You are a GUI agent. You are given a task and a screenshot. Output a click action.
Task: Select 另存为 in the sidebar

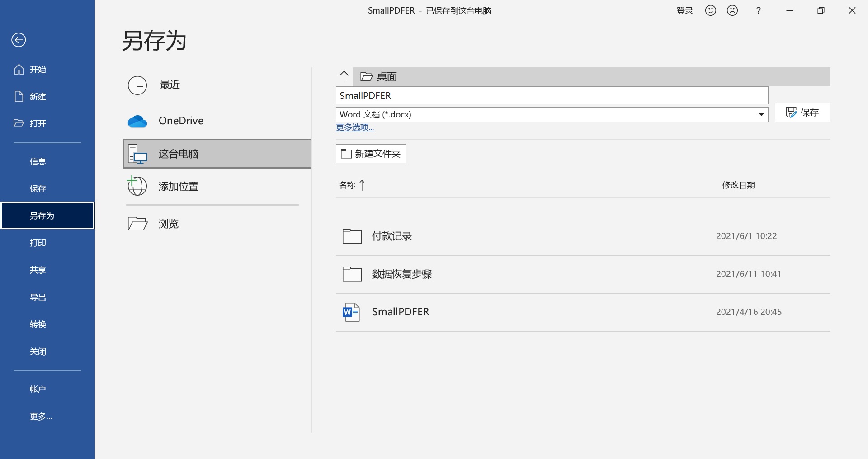tap(47, 216)
